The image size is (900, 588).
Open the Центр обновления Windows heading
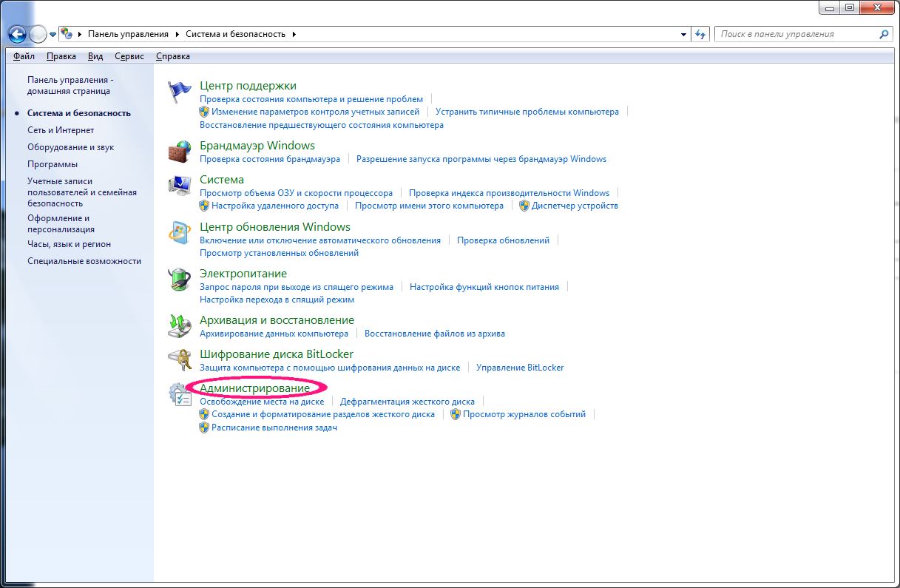pyautogui.click(x=275, y=227)
